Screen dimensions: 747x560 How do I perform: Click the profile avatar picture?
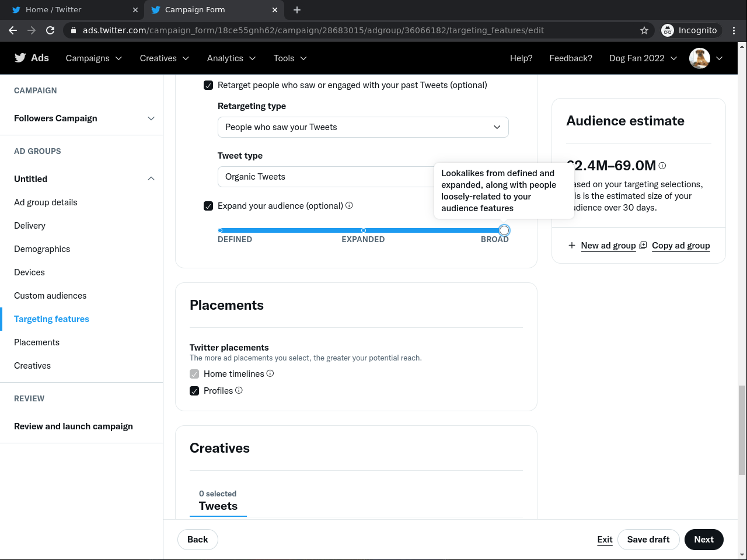point(699,58)
